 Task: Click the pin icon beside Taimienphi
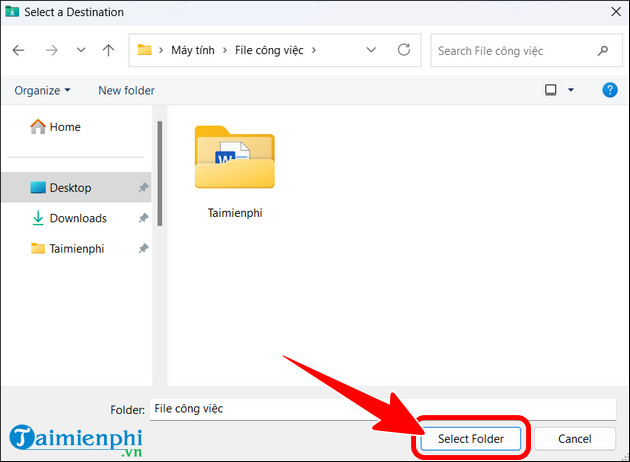tap(143, 249)
